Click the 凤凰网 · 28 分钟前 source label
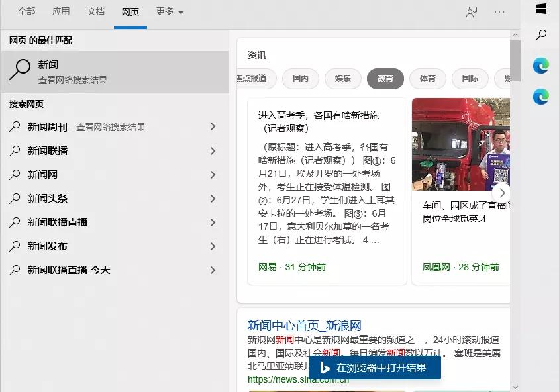 click(x=460, y=267)
